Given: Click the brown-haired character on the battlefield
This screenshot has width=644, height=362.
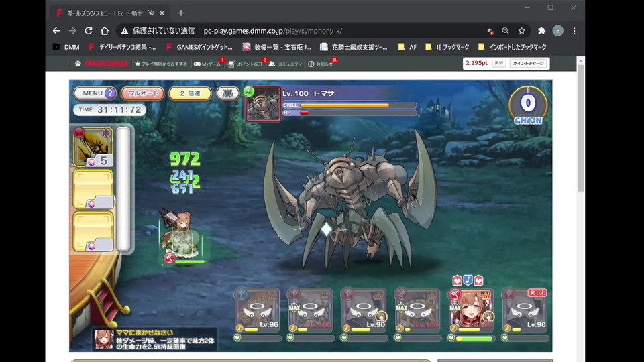Looking at the screenshot, I should [180, 236].
